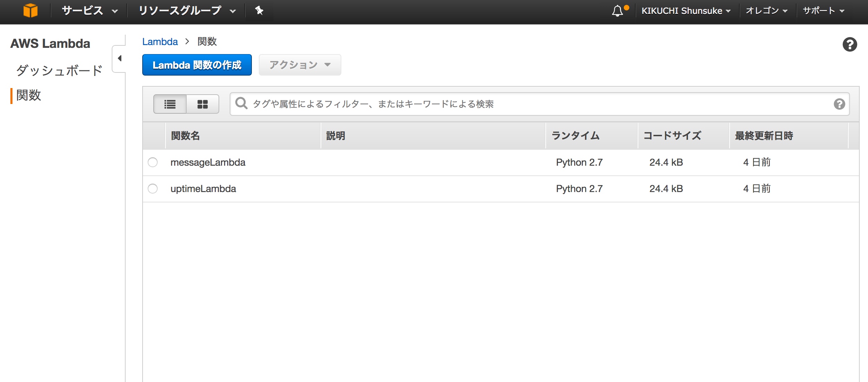Click the pin shortcuts icon in top bar
This screenshot has width=868, height=382.
[x=259, y=10]
